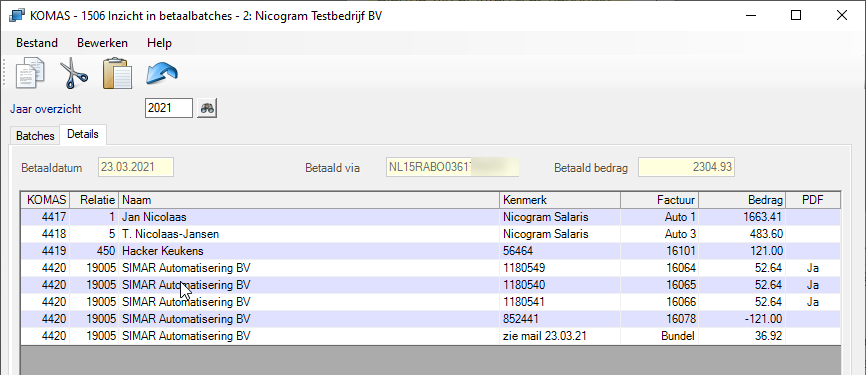Open the Bestand menu
The image size is (866, 375).
point(36,43)
